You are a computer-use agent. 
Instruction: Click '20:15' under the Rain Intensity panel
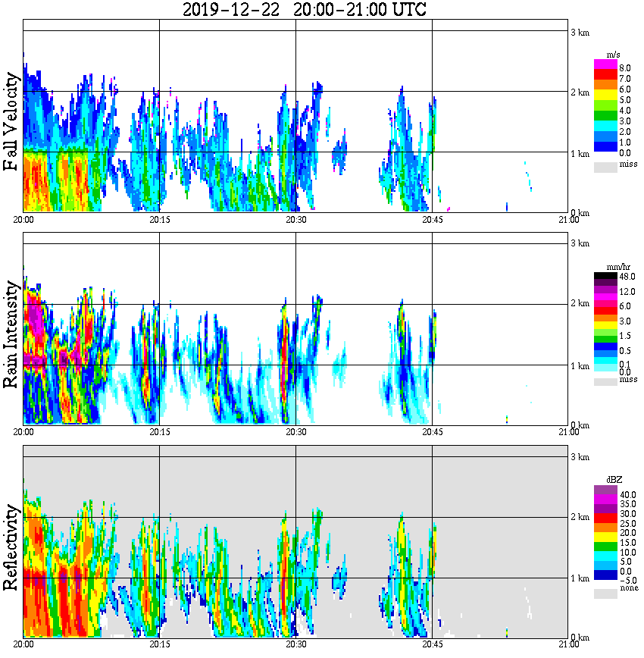tap(159, 432)
